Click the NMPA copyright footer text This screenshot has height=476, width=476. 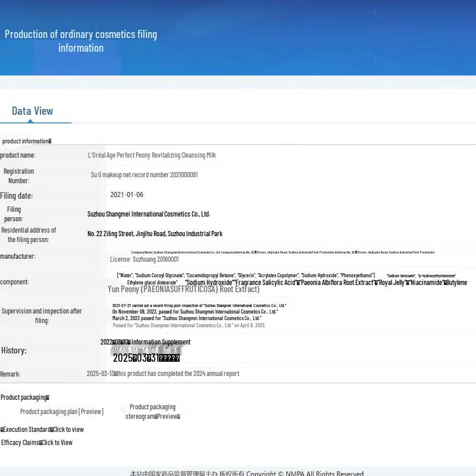pos(246,473)
